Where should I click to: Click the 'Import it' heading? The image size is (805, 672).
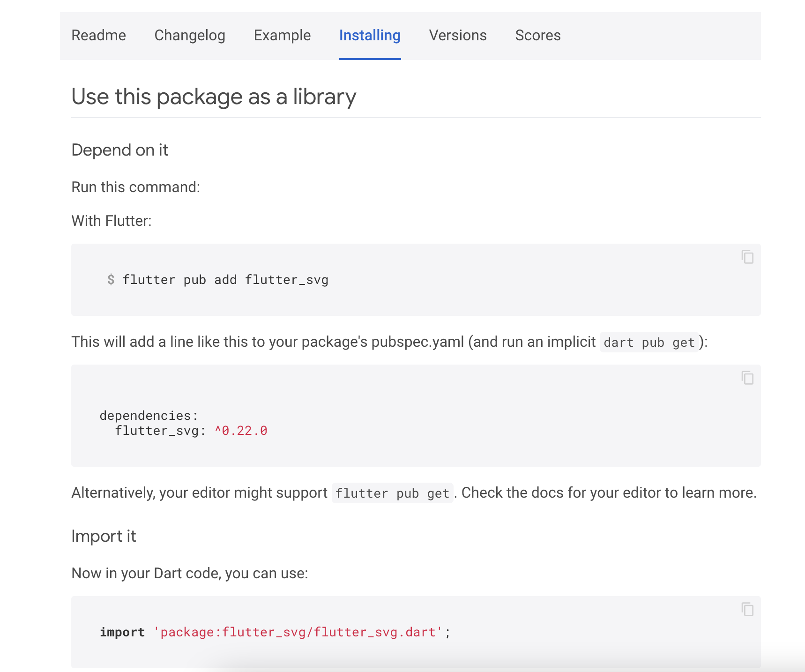pos(104,536)
